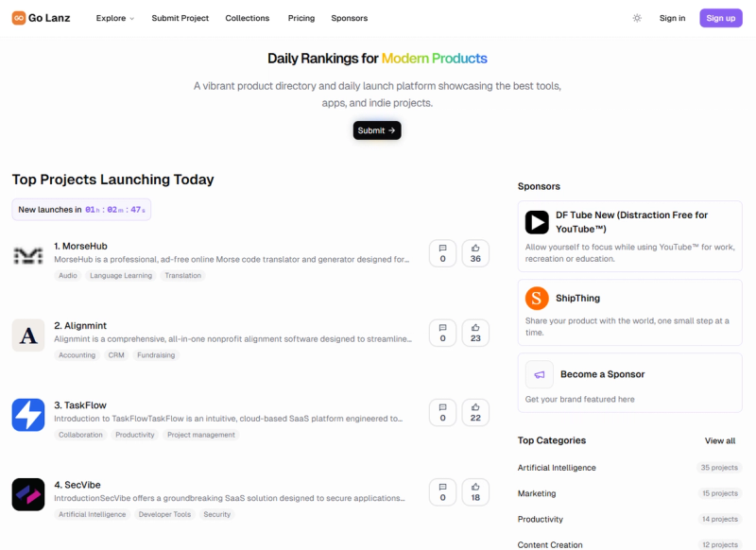The width and height of the screenshot is (756, 550).
Task: Open comments for MorseHub
Action: point(442,253)
